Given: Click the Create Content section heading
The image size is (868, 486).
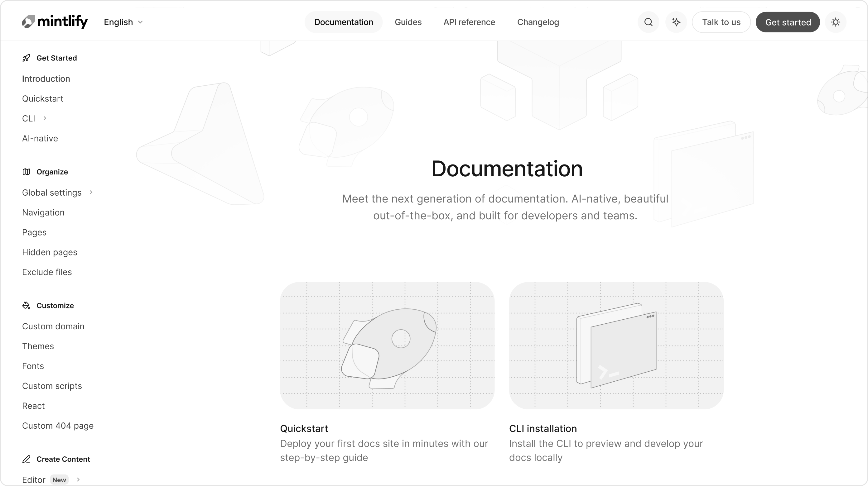Looking at the screenshot, I should click(x=63, y=459).
